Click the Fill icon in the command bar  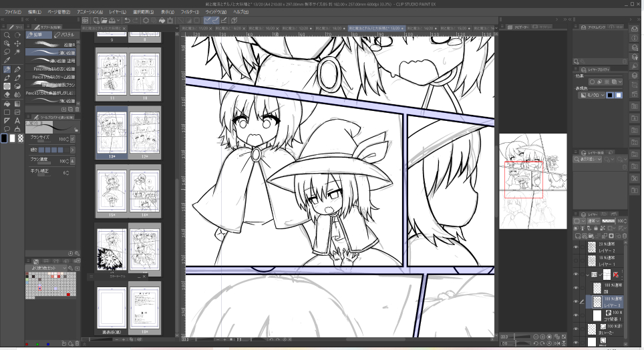pos(162,20)
